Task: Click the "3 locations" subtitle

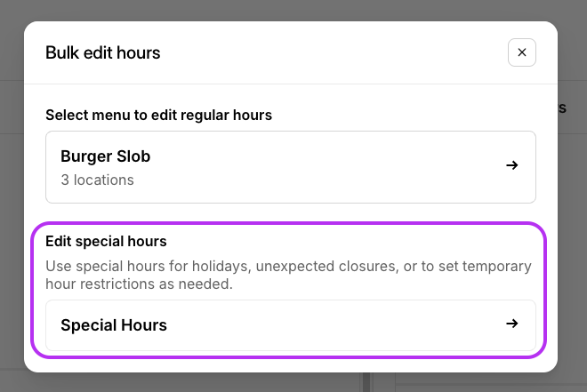Action: [97, 180]
